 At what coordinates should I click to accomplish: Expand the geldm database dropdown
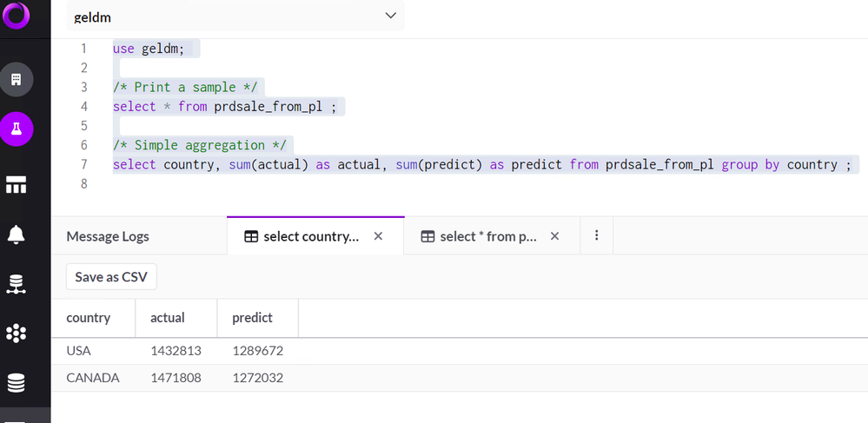(390, 16)
